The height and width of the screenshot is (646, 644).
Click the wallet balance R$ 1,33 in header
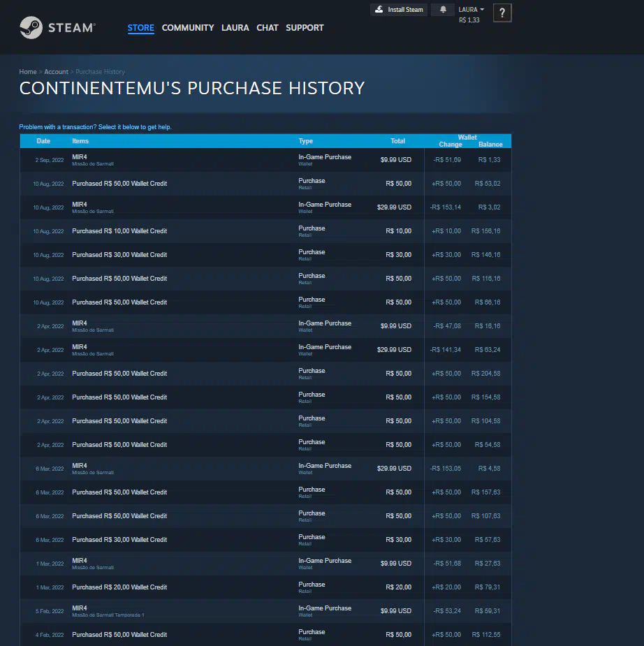[x=469, y=20]
